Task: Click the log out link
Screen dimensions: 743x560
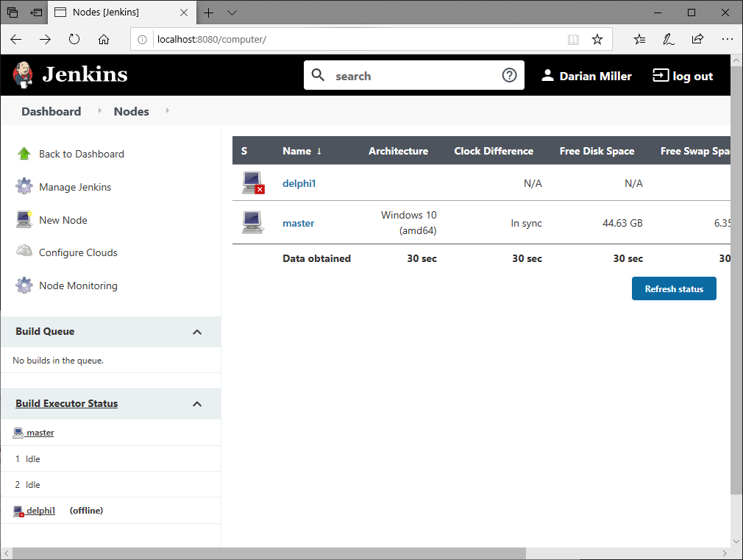Action: tap(683, 76)
